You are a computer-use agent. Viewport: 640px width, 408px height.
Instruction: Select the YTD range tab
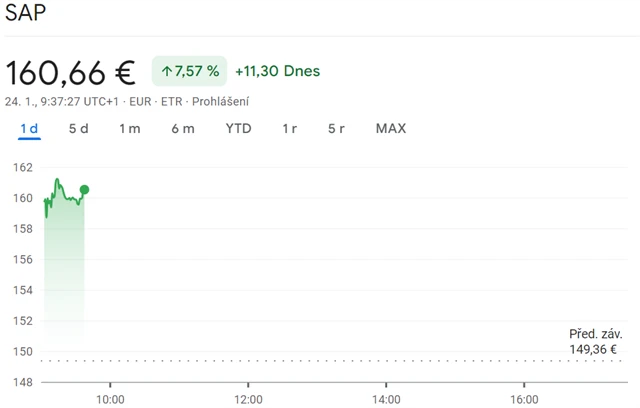click(x=238, y=129)
